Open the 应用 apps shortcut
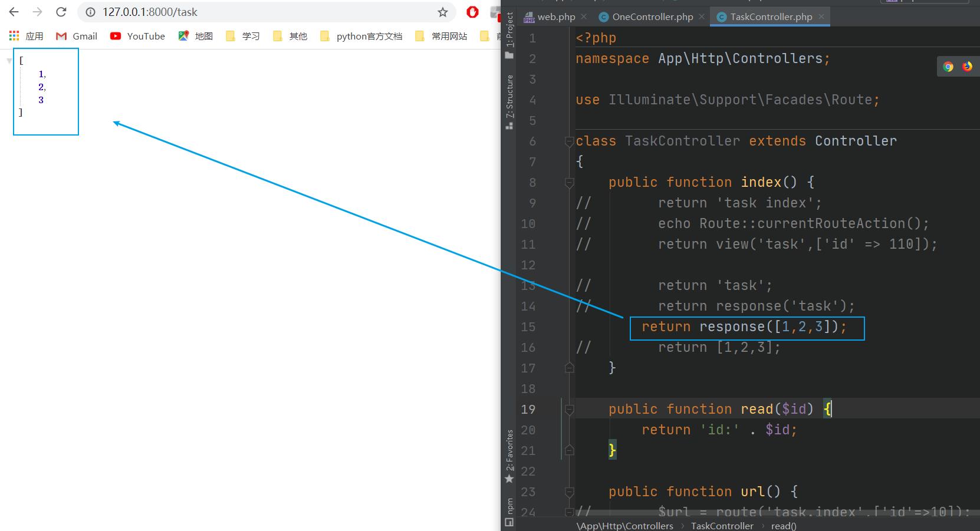Viewport: 980px width, 531px height. [x=27, y=36]
